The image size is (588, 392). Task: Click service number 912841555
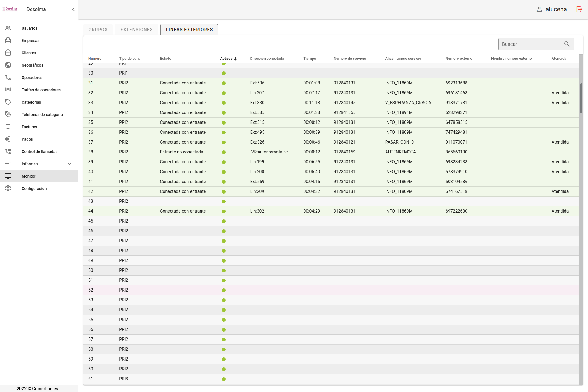[344, 112]
